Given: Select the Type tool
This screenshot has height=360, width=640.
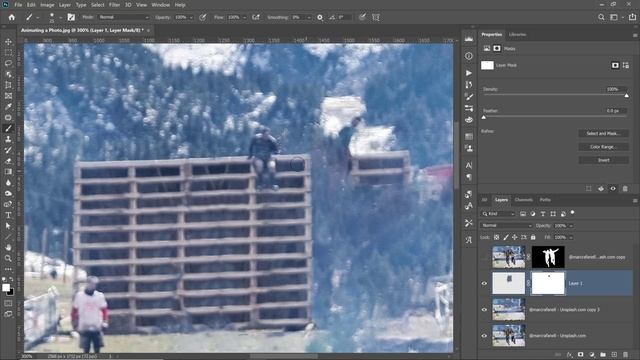Looking at the screenshot, I should point(8,215).
